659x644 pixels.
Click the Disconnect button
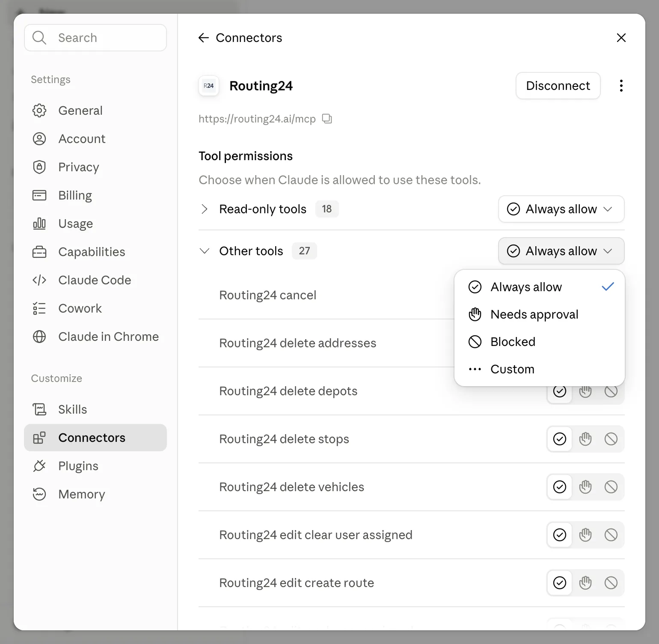(558, 86)
